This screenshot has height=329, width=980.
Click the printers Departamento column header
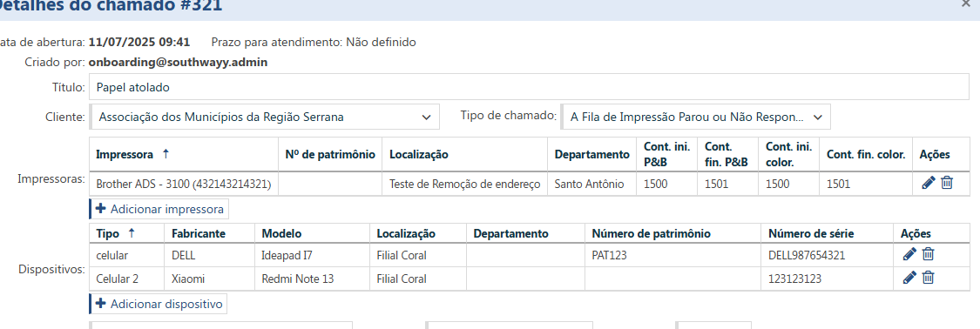pyautogui.click(x=591, y=154)
